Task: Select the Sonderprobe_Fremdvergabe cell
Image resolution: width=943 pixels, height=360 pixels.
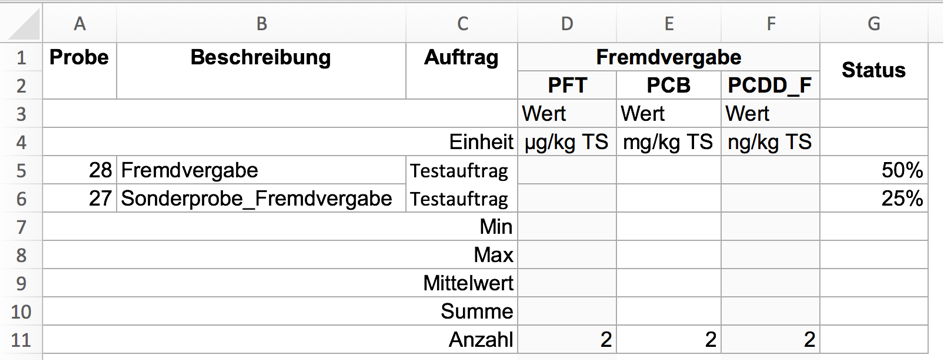Action: (x=261, y=198)
